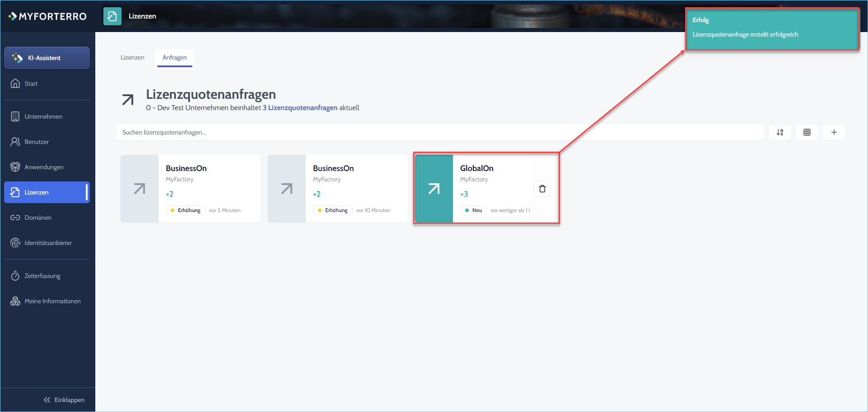Add new license quota request with plus
Image resolution: width=868 pixels, height=412 pixels.
834,132
